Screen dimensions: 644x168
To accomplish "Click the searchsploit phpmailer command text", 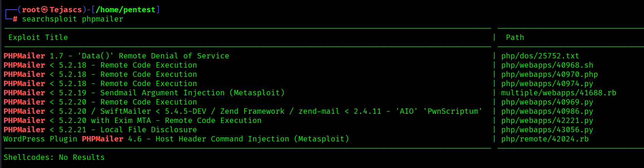I will (x=73, y=19).
